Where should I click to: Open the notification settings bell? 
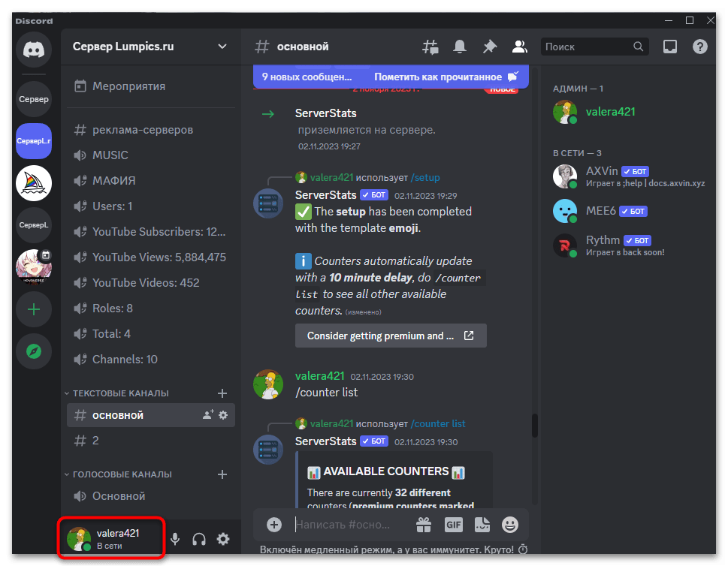pos(459,46)
